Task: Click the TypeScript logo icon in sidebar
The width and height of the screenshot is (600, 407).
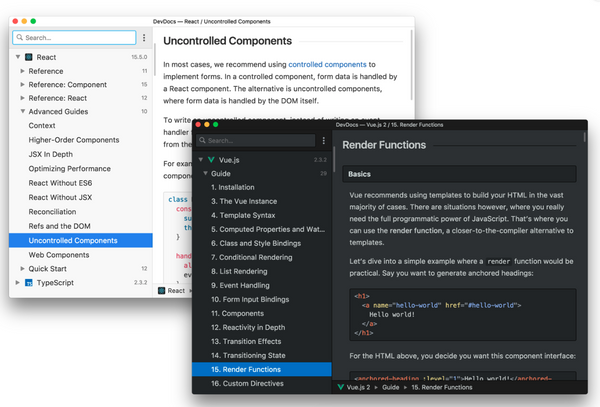Action: click(x=29, y=283)
